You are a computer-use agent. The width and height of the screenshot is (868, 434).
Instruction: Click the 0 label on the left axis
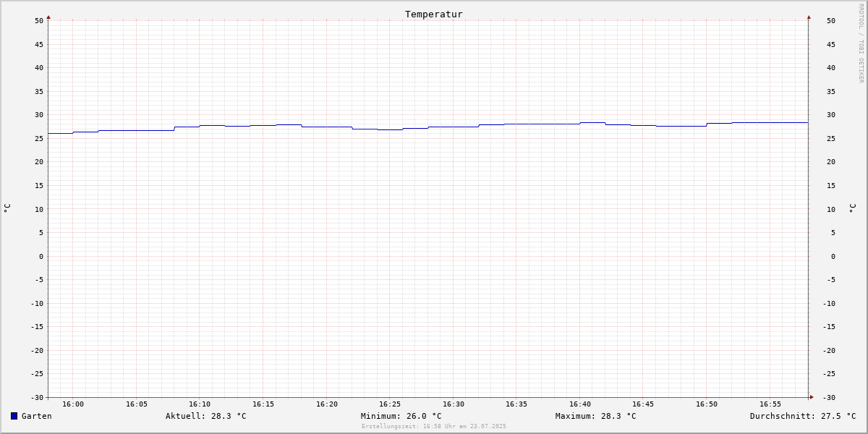pos(41,256)
